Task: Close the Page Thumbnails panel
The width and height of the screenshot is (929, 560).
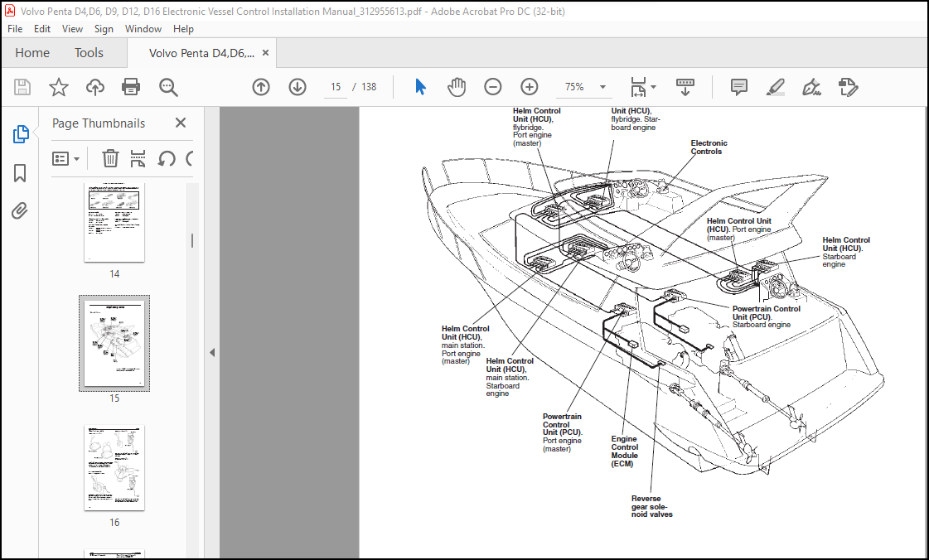Action: point(181,123)
